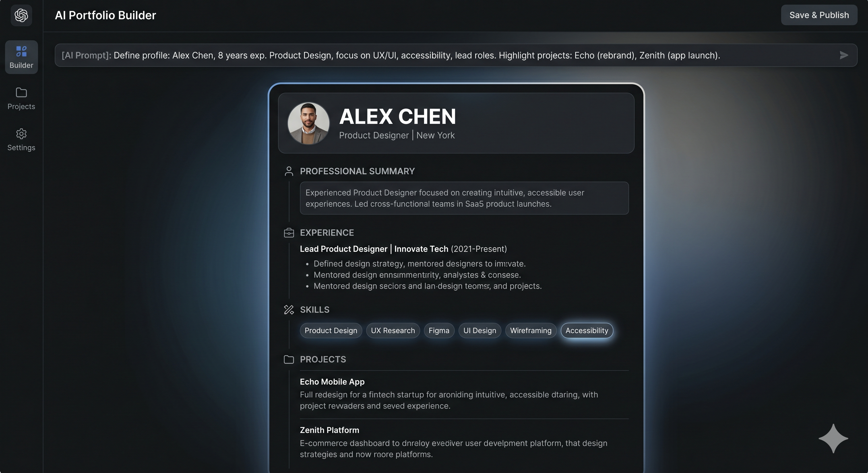The width and height of the screenshot is (868, 473).
Task: Click the Professional Summary person icon
Action: (289, 171)
